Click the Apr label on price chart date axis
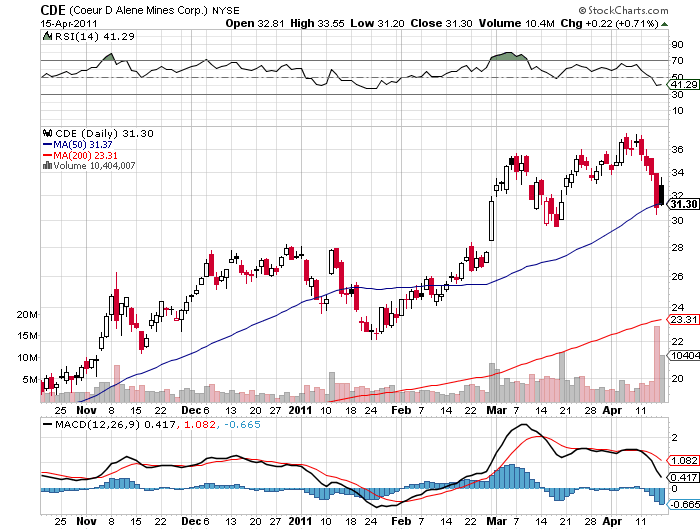This screenshot has width=700, height=530. pyautogui.click(x=612, y=410)
